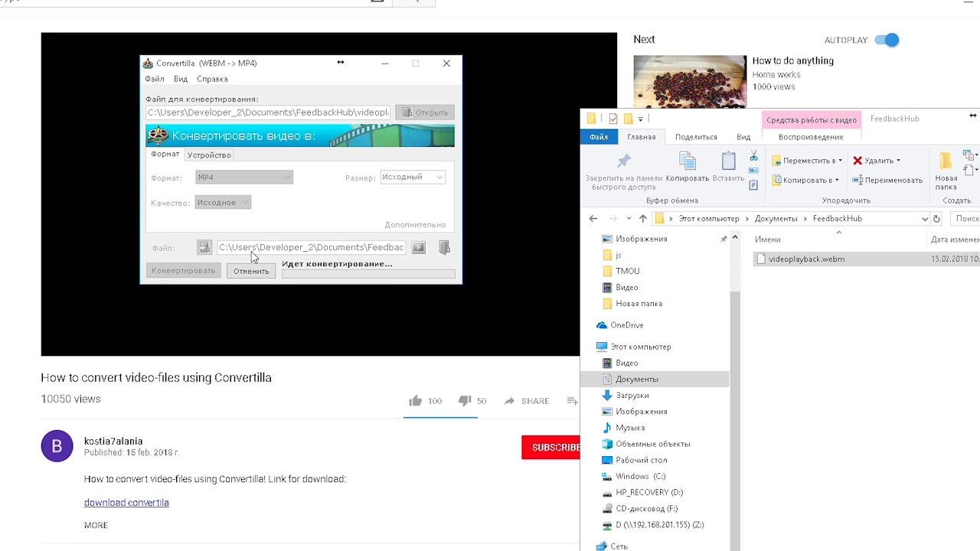Click Explorer back navigation arrow
This screenshot has width=980, height=551.
click(x=593, y=219)
